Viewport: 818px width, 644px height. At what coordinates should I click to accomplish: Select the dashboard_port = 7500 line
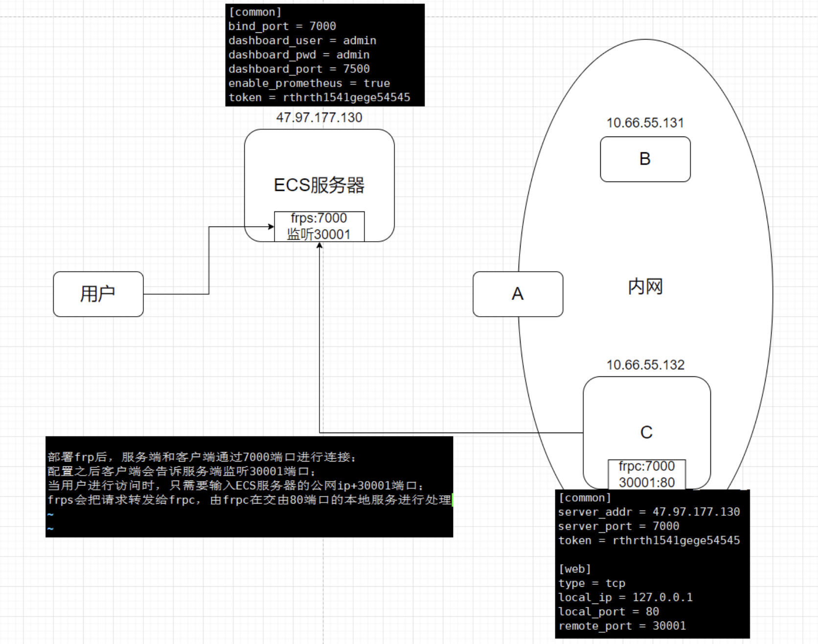point(298,69)
